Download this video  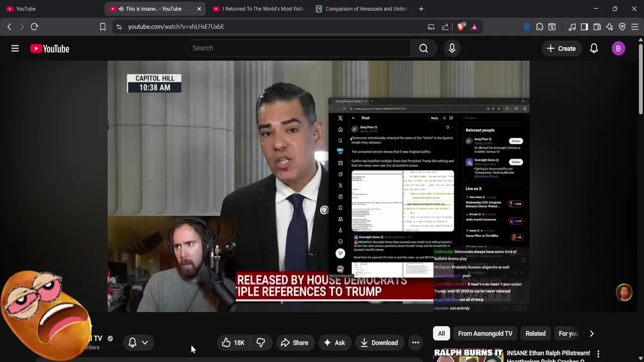[x=379, y=342]
